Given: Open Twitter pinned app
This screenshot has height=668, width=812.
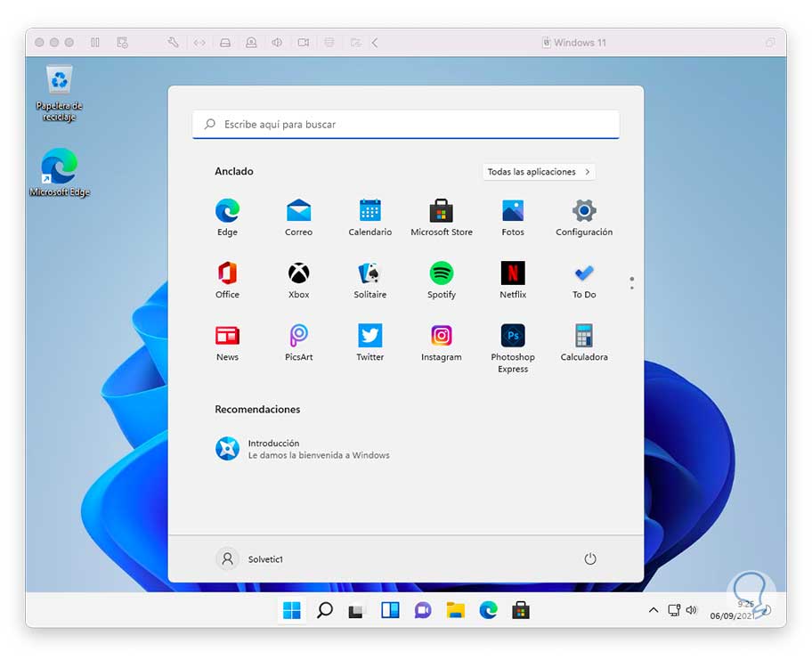Looking at the screenshot, I should 369,342.
